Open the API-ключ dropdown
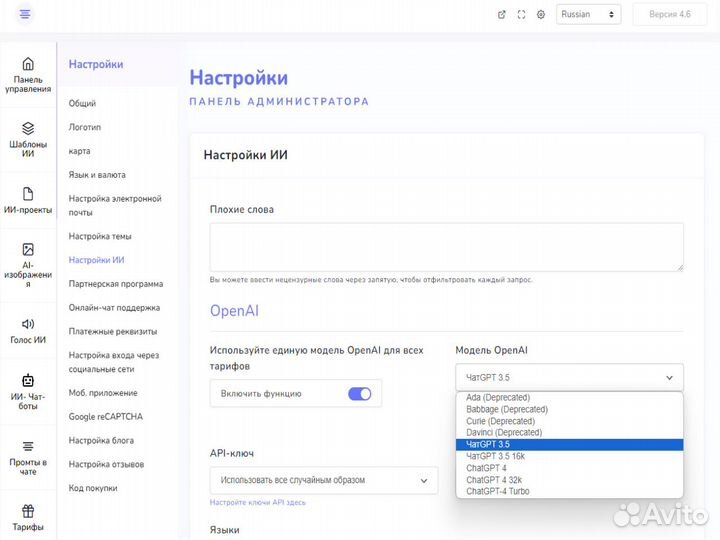720x540 pixels. [324, 480]
